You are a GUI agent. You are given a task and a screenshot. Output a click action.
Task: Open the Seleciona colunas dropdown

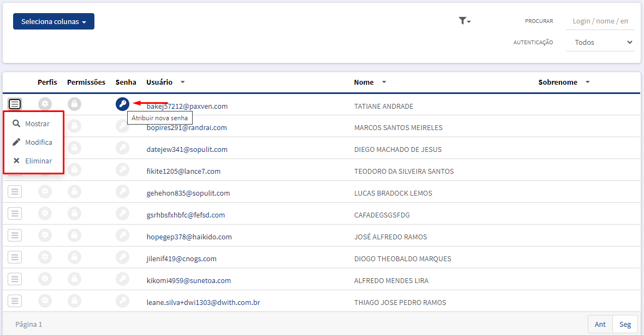(x=54, y=21)
